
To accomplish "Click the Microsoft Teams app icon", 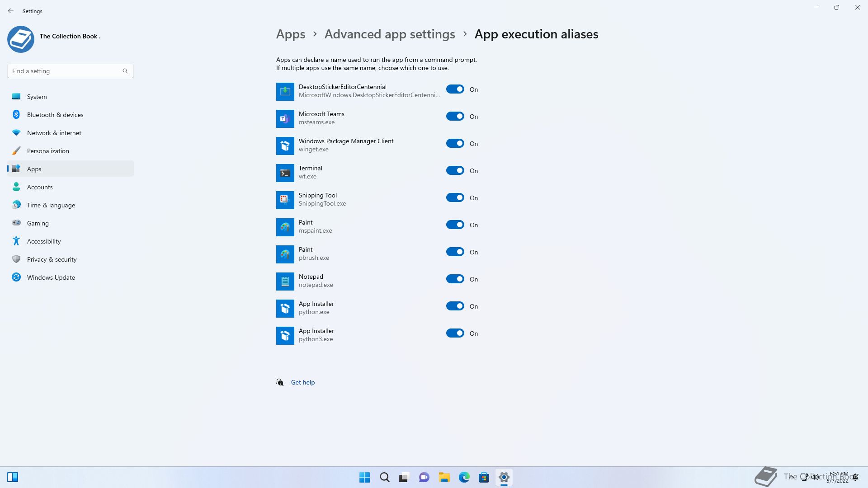I will (285, 118).
